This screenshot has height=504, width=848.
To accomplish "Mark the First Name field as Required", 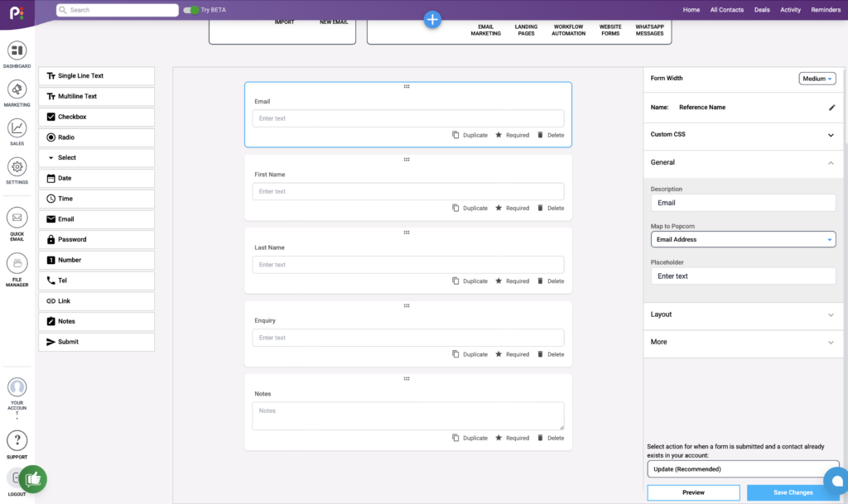I will point(512,208).
